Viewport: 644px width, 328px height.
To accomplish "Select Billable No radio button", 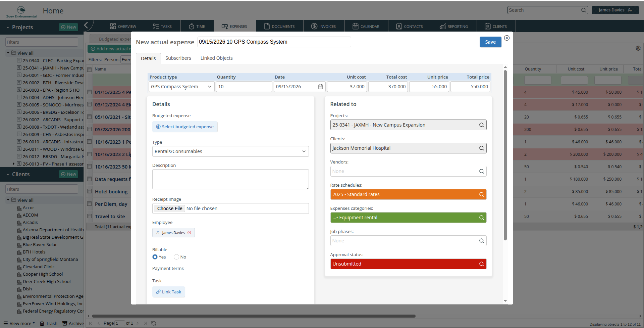I will tap(176, 257).
